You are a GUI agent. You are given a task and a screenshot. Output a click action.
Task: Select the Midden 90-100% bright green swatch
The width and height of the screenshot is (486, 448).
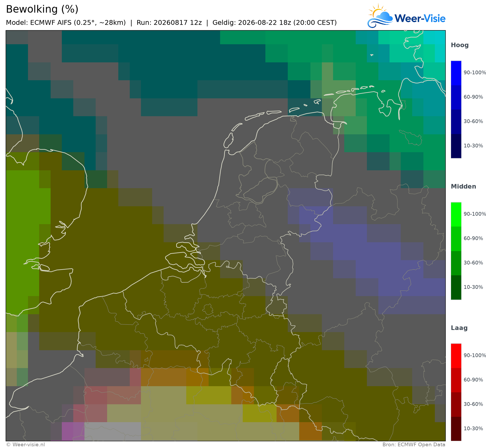456,215
